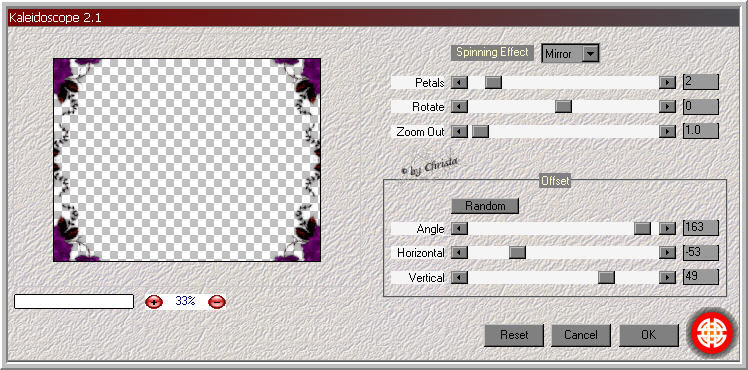748x370 pixels.
Task: Click the Vertical right arrow
Action: tap(667, 278)
